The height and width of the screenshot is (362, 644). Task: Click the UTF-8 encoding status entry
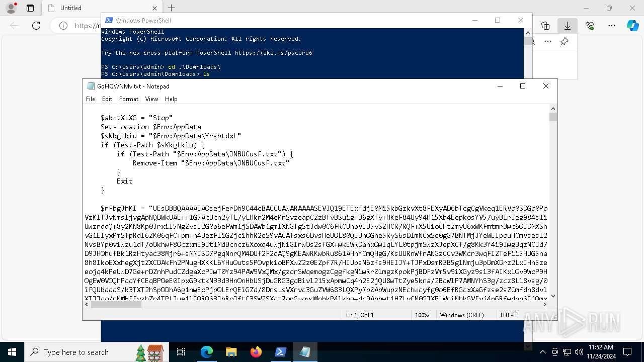[509, 315]
